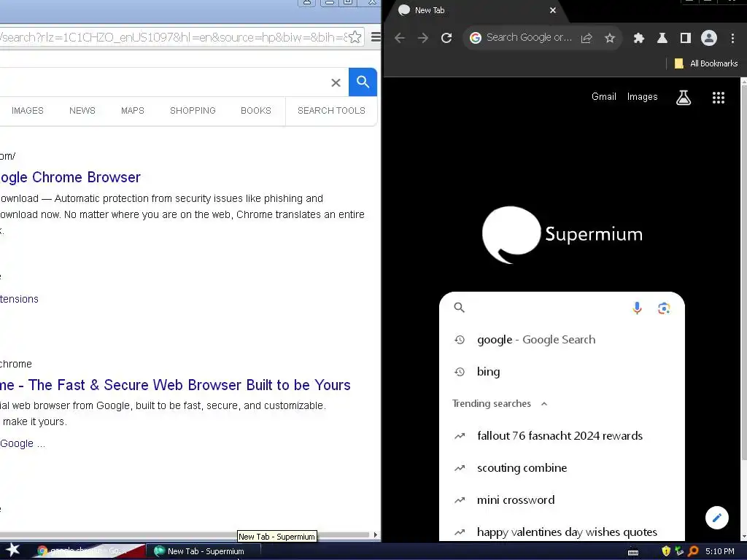
Task: Switch to the google chrome taskbar button
Action: coord(88,551)
